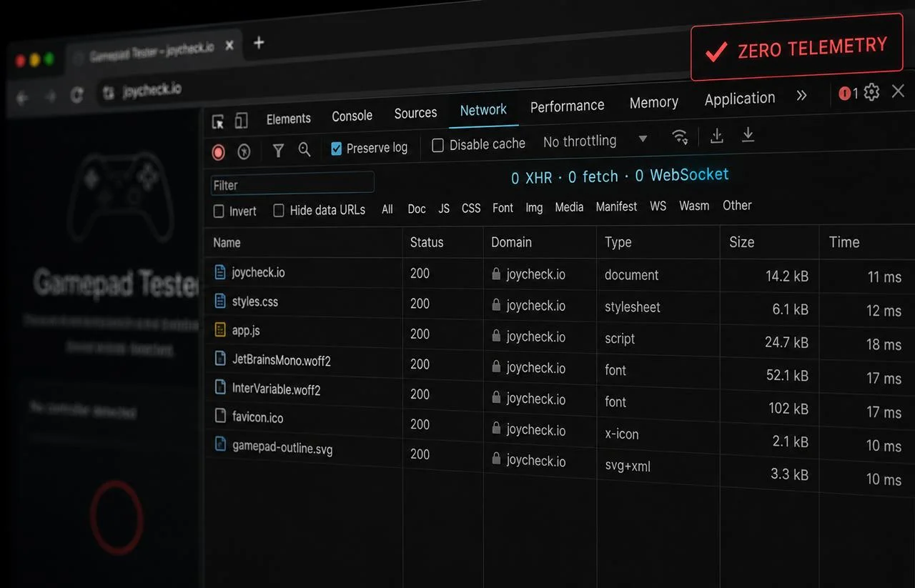The width and height of the screenshot is (915, 588).
Task: Click the 24.7 kB size cell
Action: 786,342
